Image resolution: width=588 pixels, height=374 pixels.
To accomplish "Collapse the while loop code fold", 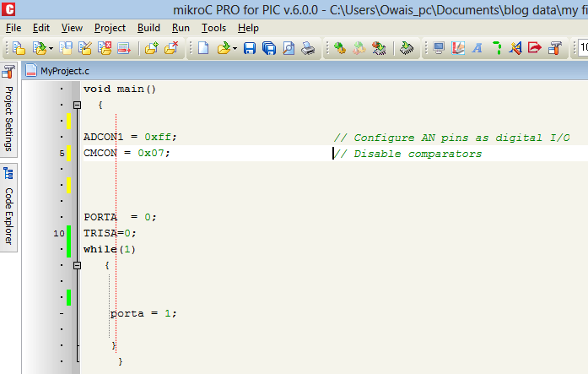I will tap(77, 266).
